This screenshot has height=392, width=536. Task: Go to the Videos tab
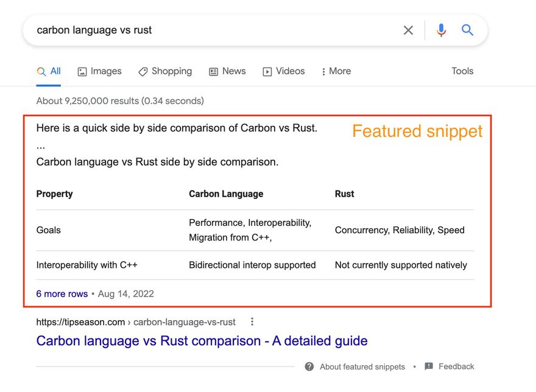pyautogui.click(x=283, y=71)
